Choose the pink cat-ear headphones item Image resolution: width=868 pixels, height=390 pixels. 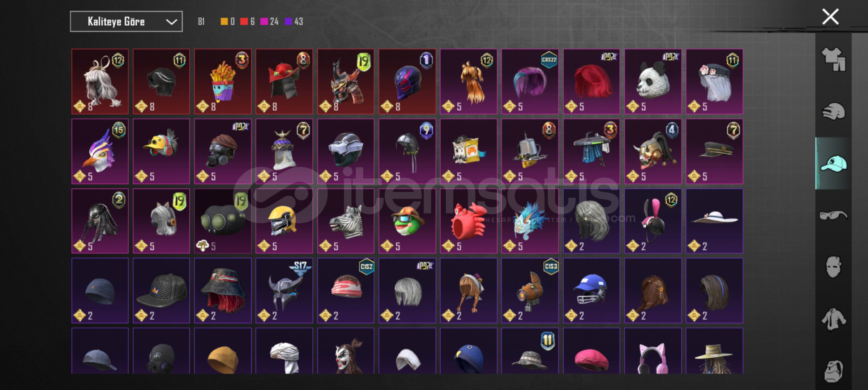[x=653, y=351]
